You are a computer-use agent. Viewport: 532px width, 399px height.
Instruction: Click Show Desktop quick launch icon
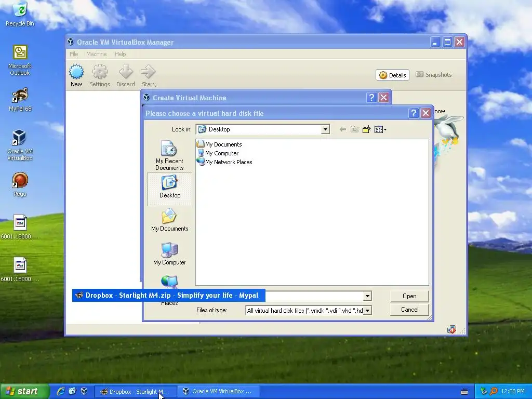(x=72, y=391)
